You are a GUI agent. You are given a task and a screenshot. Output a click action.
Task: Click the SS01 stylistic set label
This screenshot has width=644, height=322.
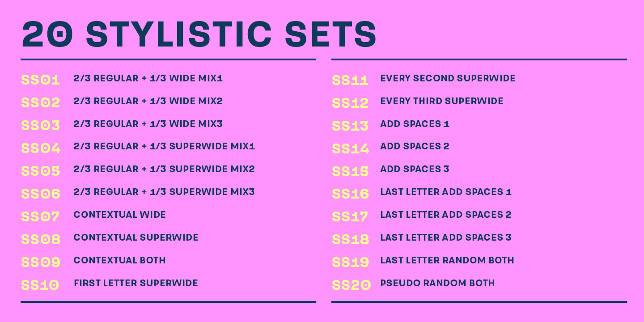click(x=40, y=80)
